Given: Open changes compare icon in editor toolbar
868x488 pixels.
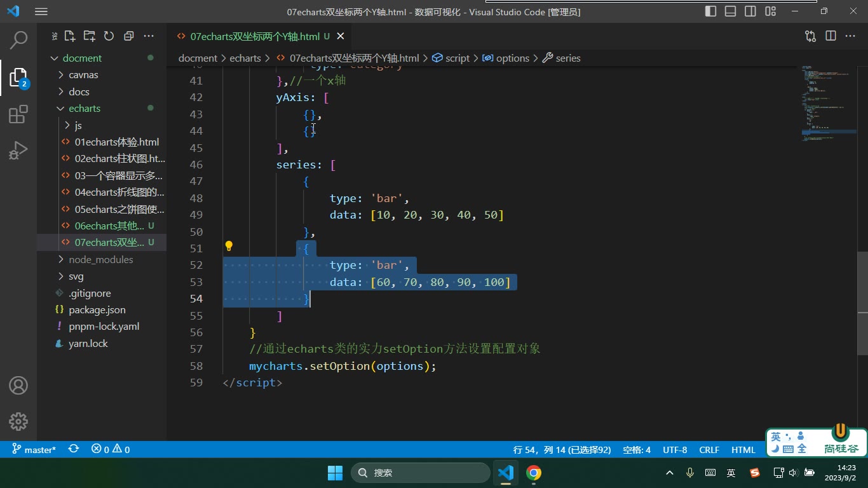Looking at the screenshot, I should pos(810,36).
